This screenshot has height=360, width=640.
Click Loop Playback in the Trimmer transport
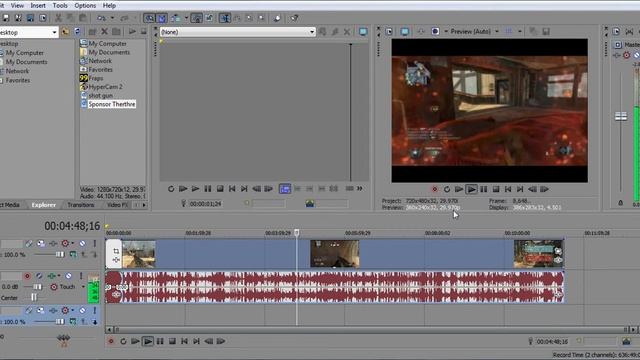[x=171, y=189]
